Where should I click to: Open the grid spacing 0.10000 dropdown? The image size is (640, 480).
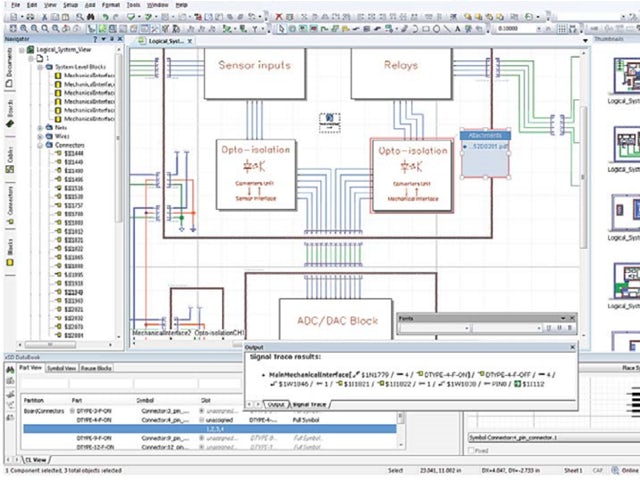tap(539, 29)
